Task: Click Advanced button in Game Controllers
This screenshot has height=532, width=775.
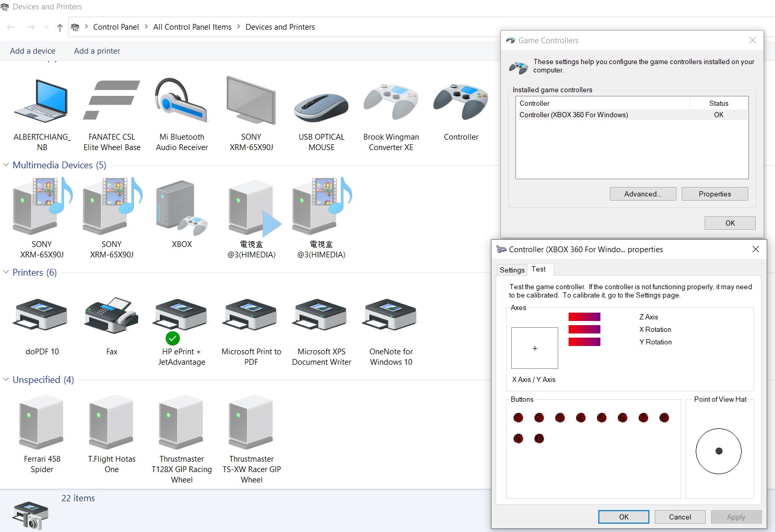Action: coord(643,194)
